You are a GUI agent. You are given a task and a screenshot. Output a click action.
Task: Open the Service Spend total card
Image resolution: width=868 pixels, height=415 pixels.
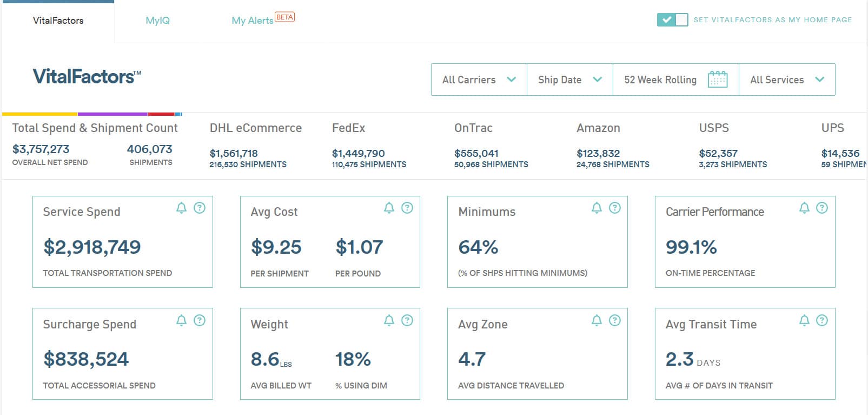point(123,242)
